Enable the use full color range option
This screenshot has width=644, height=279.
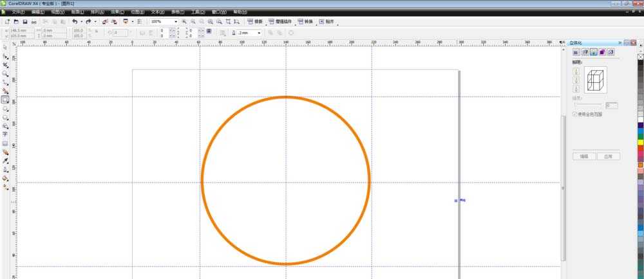575,114
